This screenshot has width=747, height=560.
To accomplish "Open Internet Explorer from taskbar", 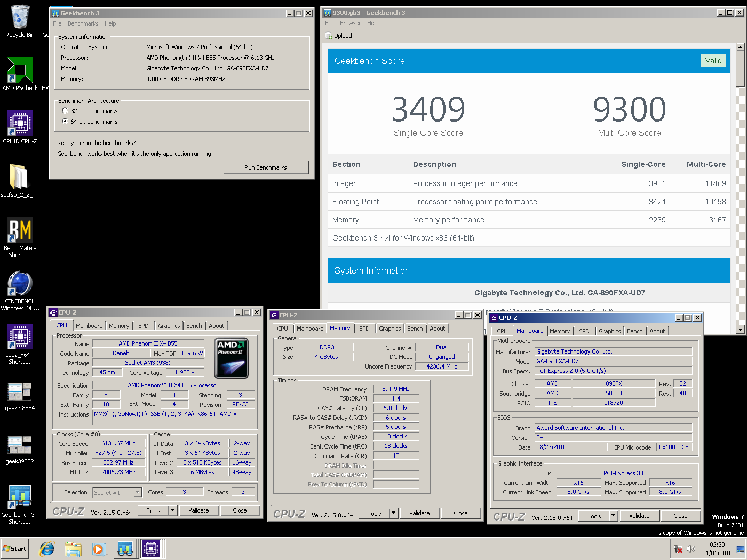I will tap(47, 549).
